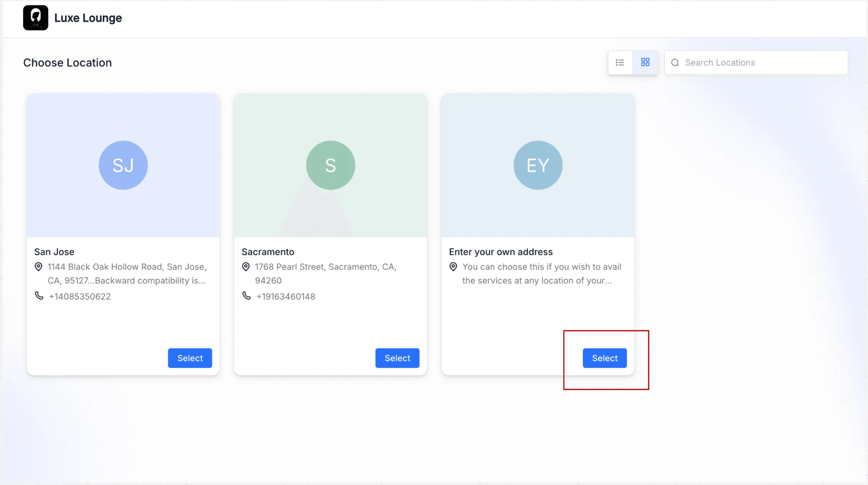Screen dimensions: 868x485
Task: Focus the Search Locations field
Action: [x=756, y=63]
